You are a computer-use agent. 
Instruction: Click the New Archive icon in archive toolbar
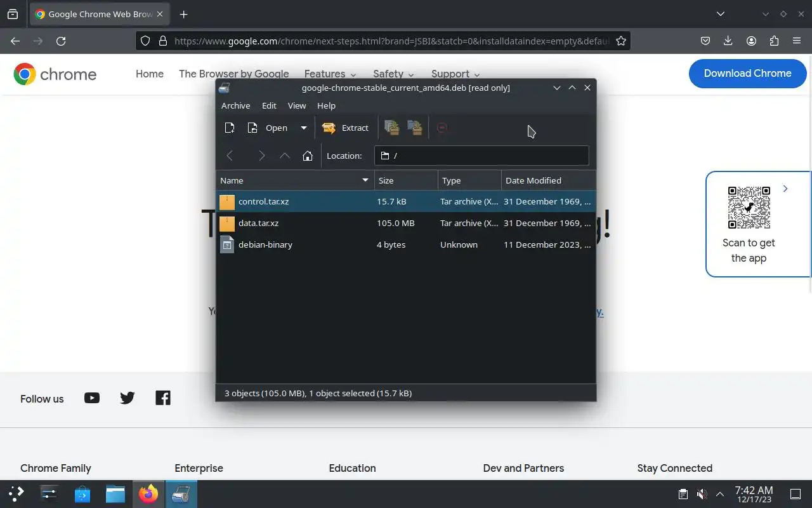tap(230, 128)
